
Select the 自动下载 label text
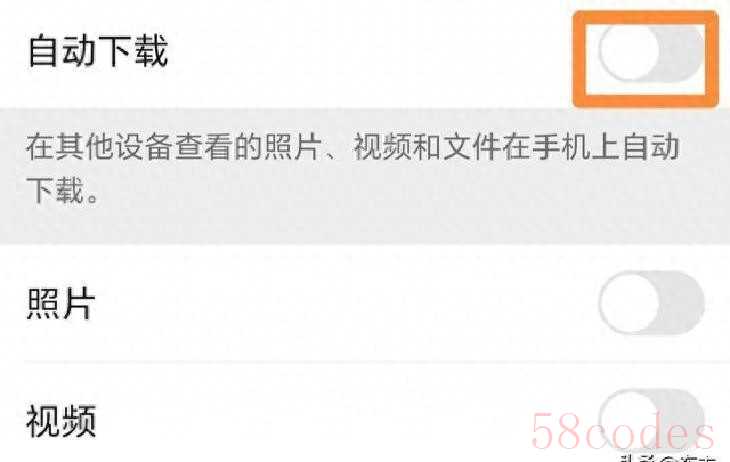pos(98,51)
